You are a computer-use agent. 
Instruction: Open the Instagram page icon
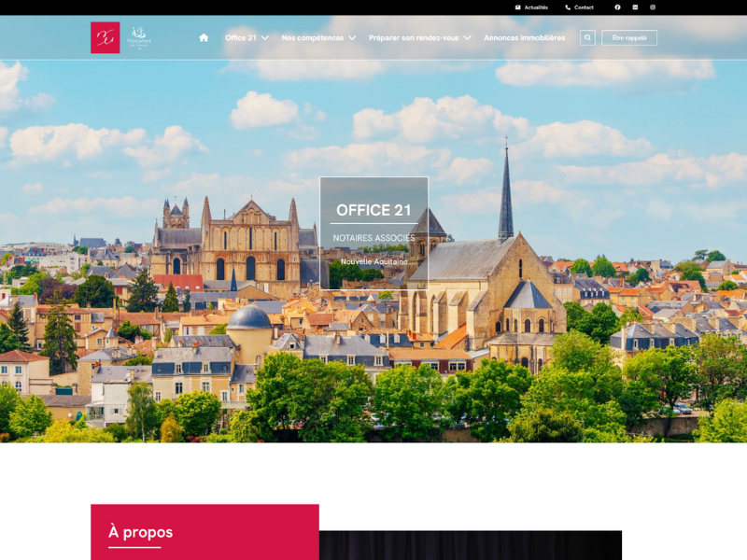(x=653, y=7)
